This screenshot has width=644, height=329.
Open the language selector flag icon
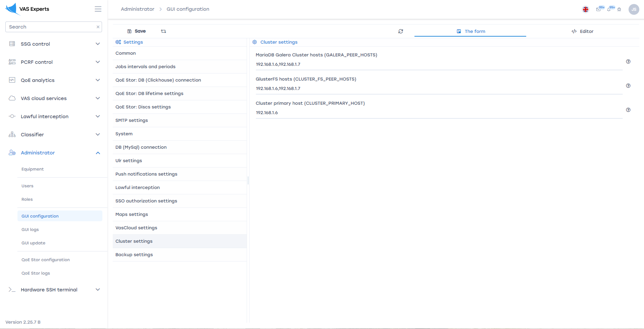[x=585, y=9]
